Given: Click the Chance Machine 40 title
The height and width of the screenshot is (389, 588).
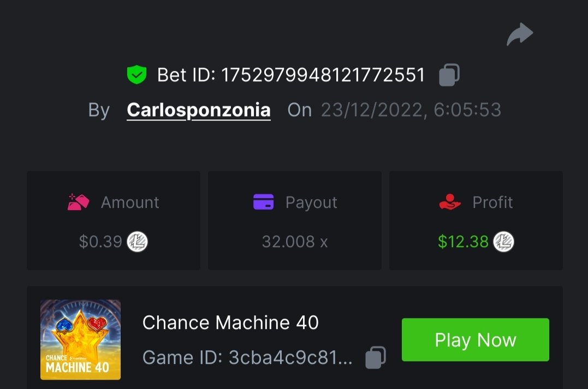Looking at the screenshot, I should [x=230, y=322].
